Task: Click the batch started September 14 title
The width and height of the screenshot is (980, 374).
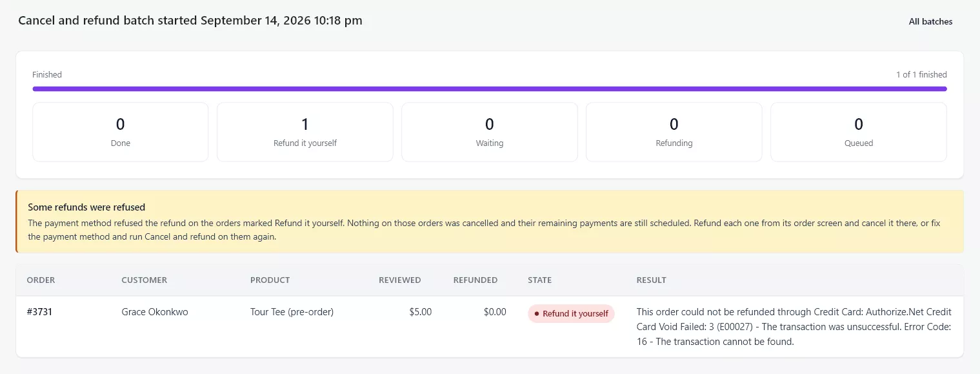Action: [x=190, y=21]
